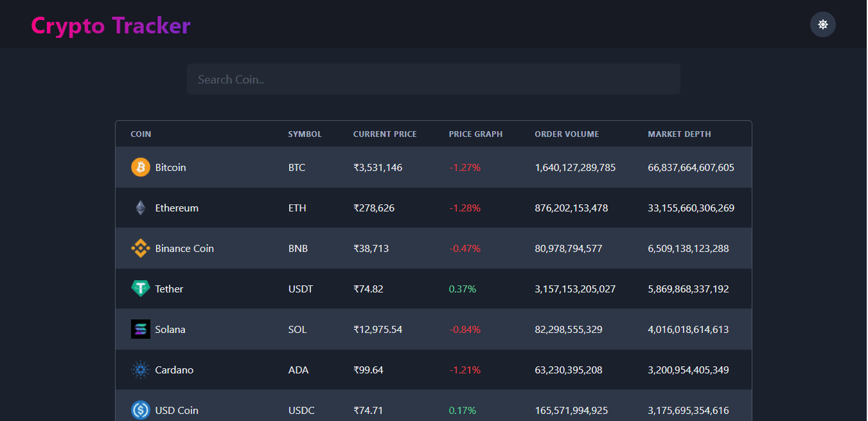Click the Cardano coin icon

tap(141, 370)
